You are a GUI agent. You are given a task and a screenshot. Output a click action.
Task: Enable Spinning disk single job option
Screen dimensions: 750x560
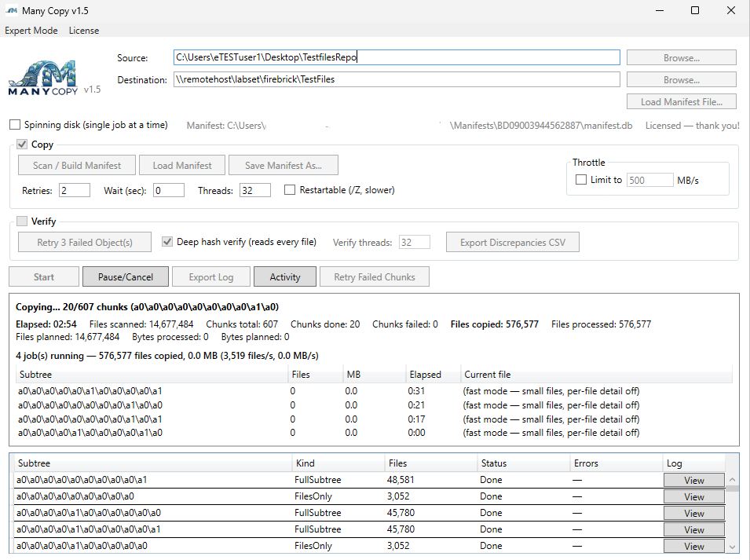15,125
